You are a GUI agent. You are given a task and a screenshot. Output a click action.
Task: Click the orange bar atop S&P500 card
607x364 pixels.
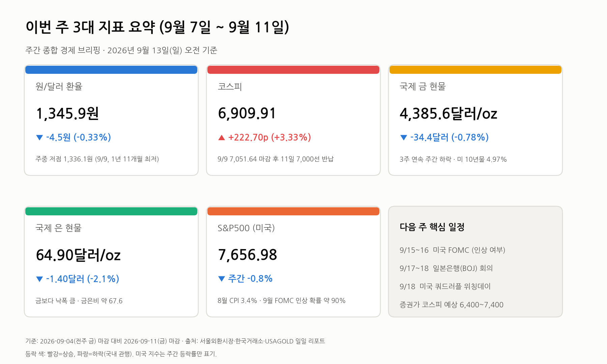(293, 211)
